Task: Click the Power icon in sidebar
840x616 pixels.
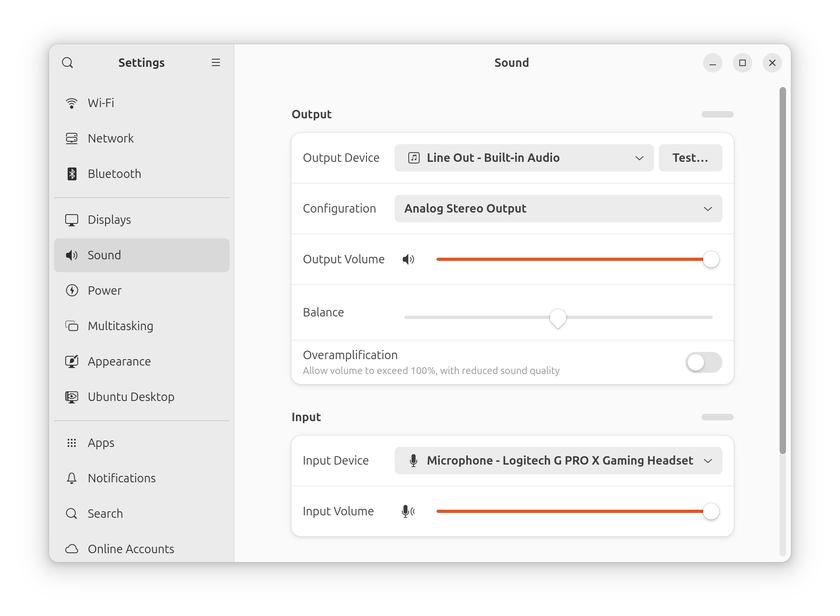Action: tap(72, 291)
